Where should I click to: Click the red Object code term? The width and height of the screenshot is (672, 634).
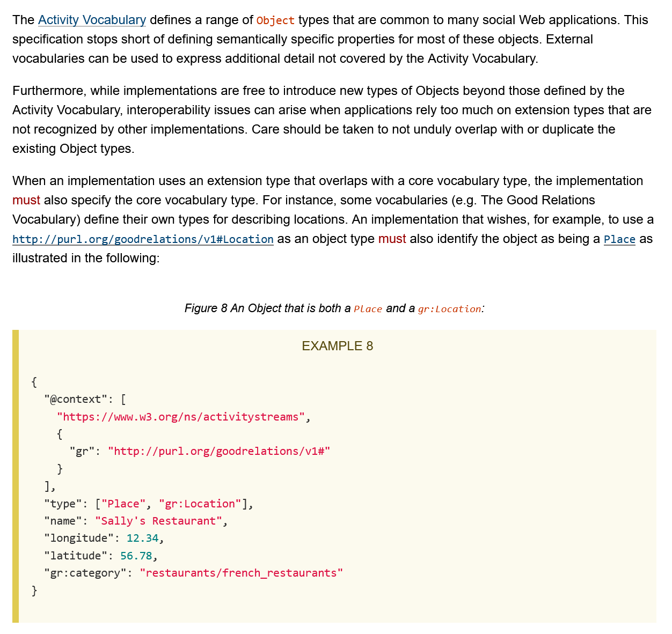(x=275, y=21)
